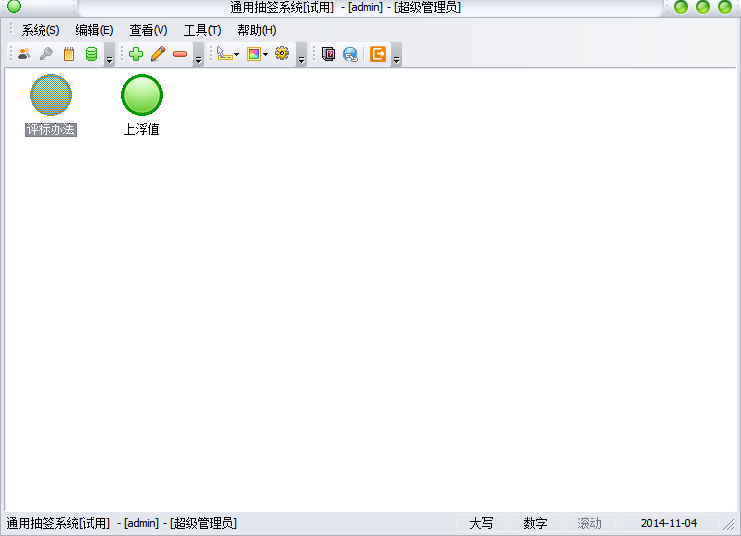Viewport: 741px width, 536px height.
Task: Click the orange exit icon
Action: point(378,54)
